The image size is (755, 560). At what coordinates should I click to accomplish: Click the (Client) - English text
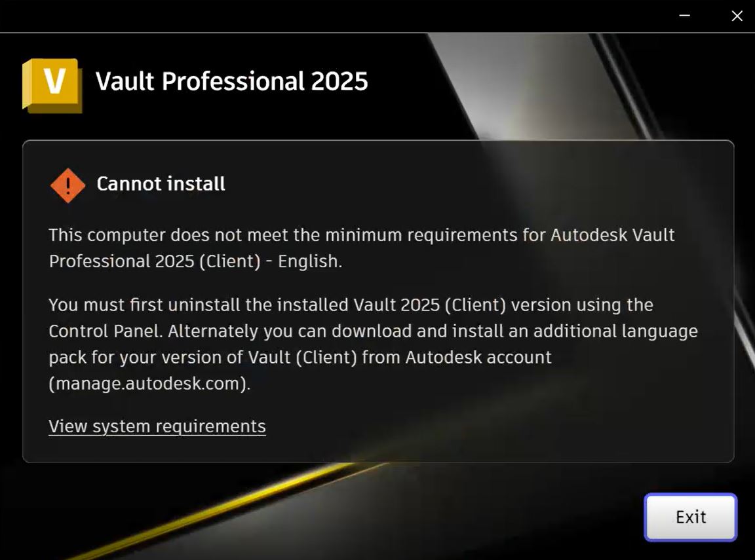click(x=270, y=261)
